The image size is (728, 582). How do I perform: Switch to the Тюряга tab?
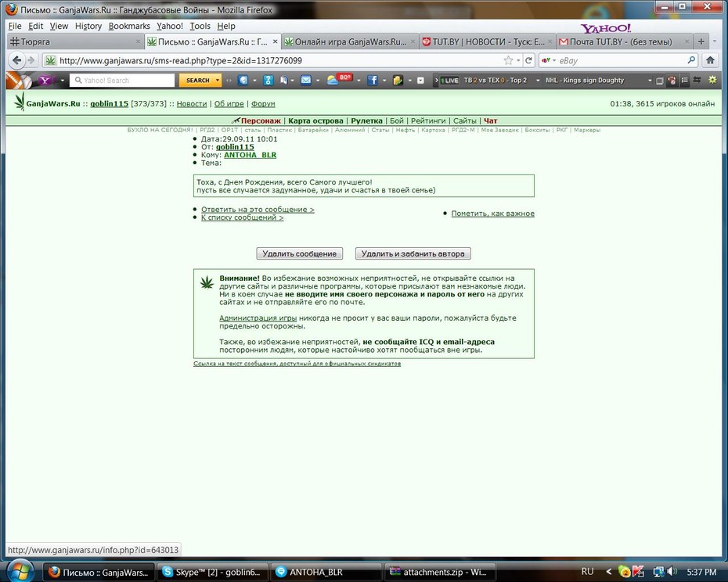pos(74,41)
